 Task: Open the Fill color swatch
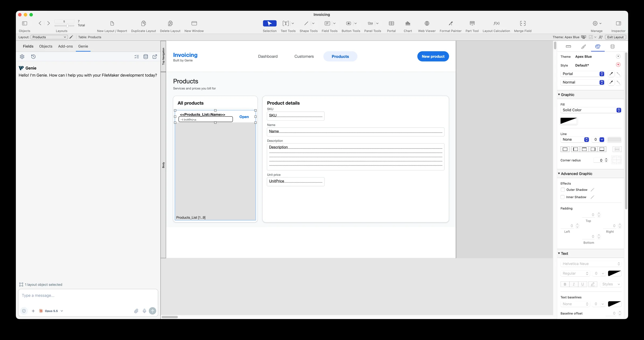569,121
